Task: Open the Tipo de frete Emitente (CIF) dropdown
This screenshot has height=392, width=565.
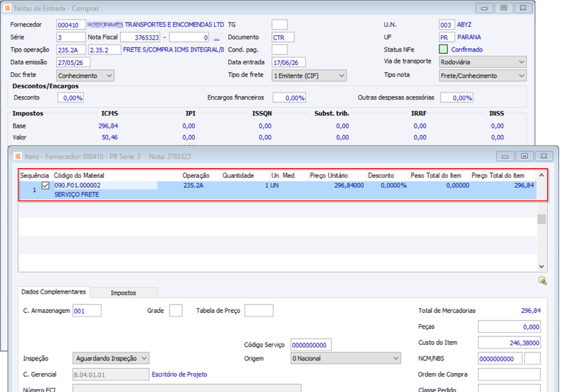Action: pos(309,76)
